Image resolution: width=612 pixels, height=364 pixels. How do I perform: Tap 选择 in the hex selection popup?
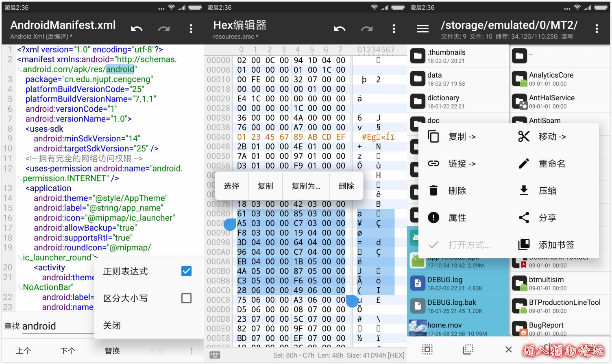231,186
